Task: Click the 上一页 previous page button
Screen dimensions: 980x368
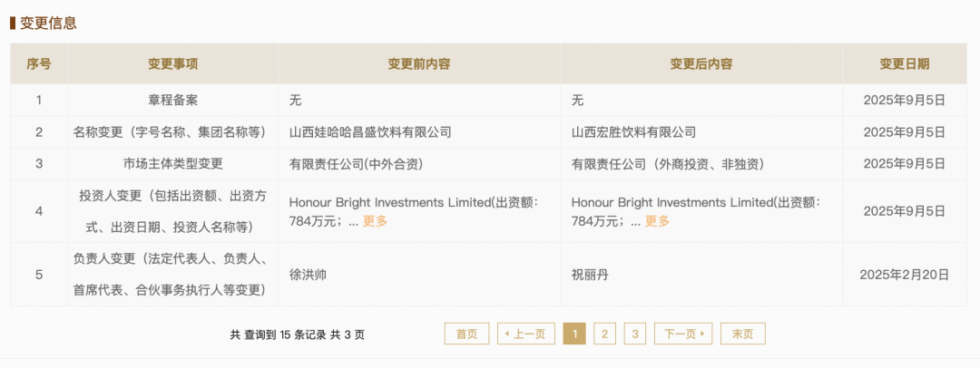Action: (525, 334)
